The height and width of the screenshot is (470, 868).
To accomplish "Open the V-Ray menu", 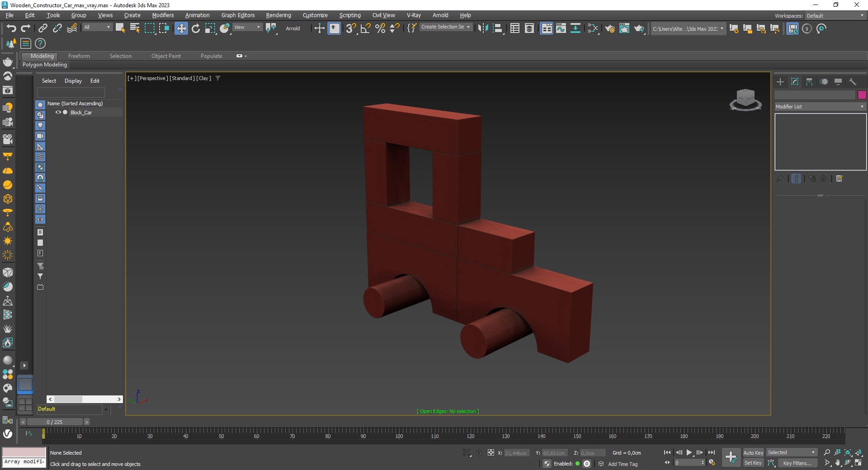I will click(414, 15).
